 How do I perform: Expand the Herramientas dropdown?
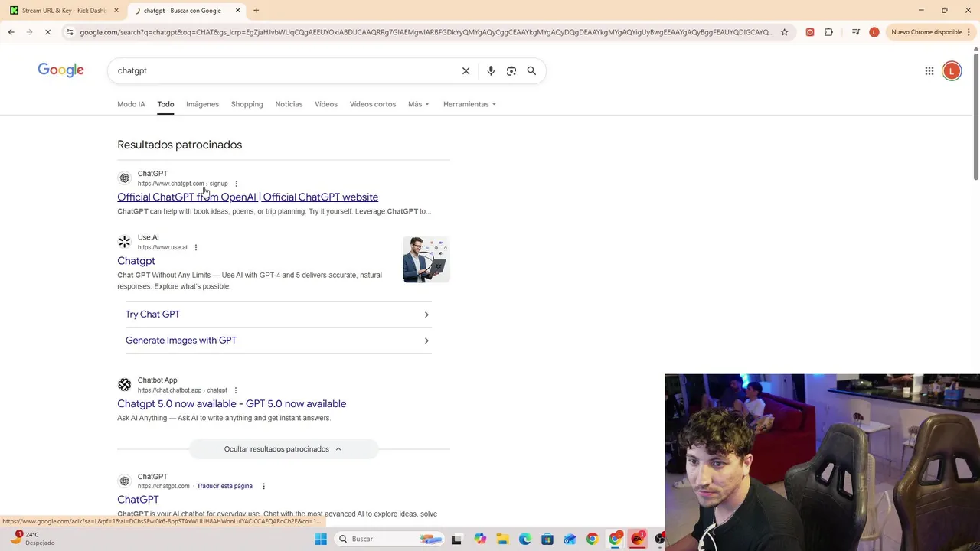click(x=469, y=104)
